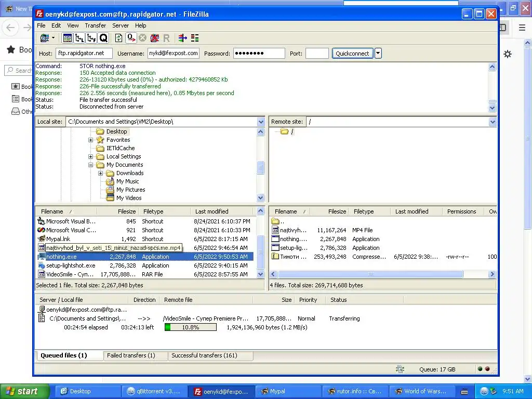Image resolution: width=532 pixels, height=399 pixels.
Task: Open the Site Manager icon
Action: pos(45,38)
